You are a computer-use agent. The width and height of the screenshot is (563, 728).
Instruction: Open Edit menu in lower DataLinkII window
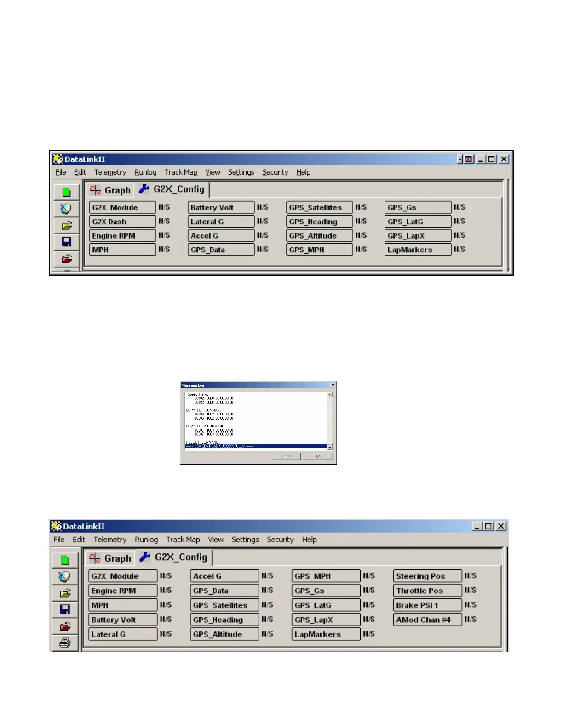[x=79, y=540]
